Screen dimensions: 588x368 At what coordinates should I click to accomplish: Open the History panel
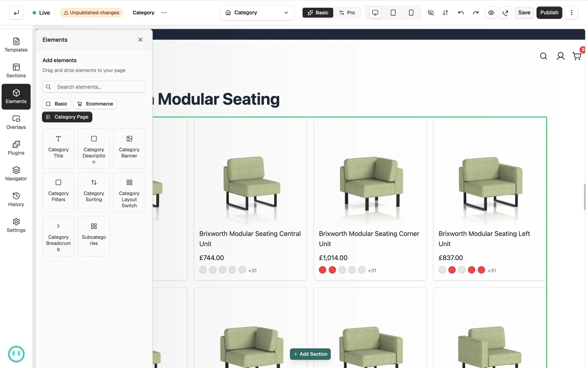click(16, 200)
